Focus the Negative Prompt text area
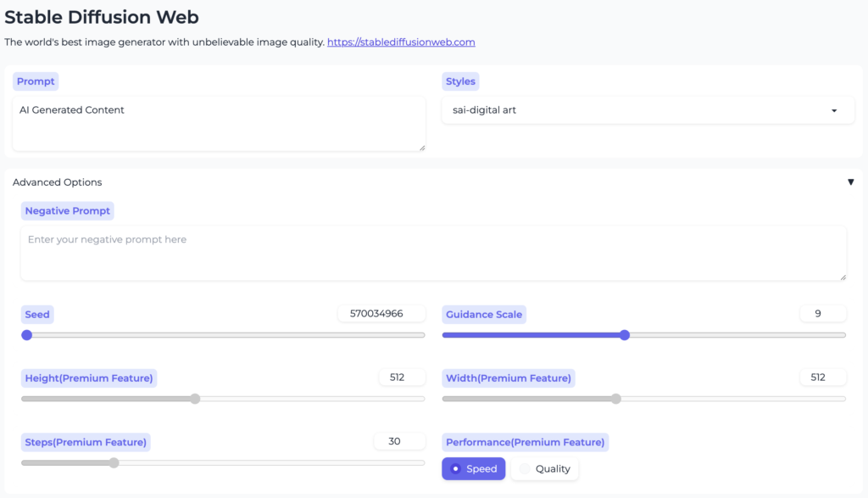Image resolution: width=868 pixels, height=498 pixels. pos(433,253)
